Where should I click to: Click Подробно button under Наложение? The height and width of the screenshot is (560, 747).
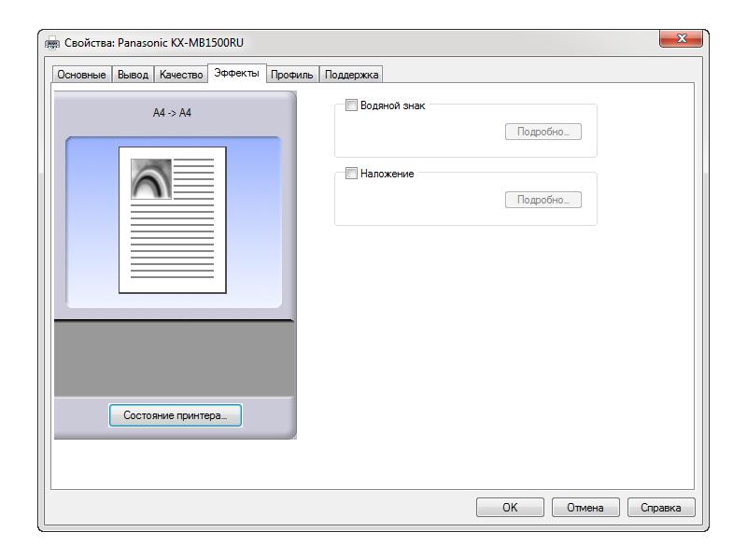pyautogui.click(x=543, y=200)
